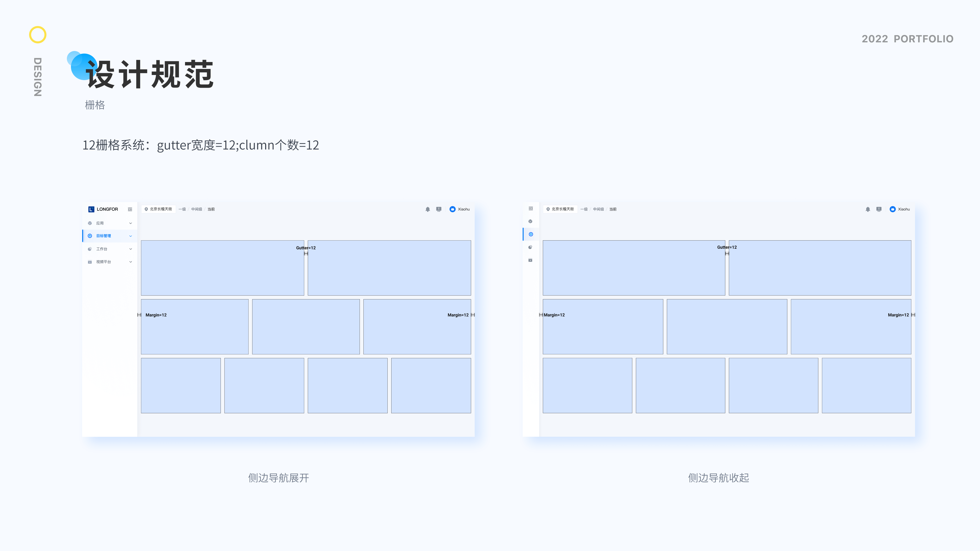The height and width of the screenshot is (551, 980).
Task: Click the 12栅格系统 description line
Action: pos(201,145)
